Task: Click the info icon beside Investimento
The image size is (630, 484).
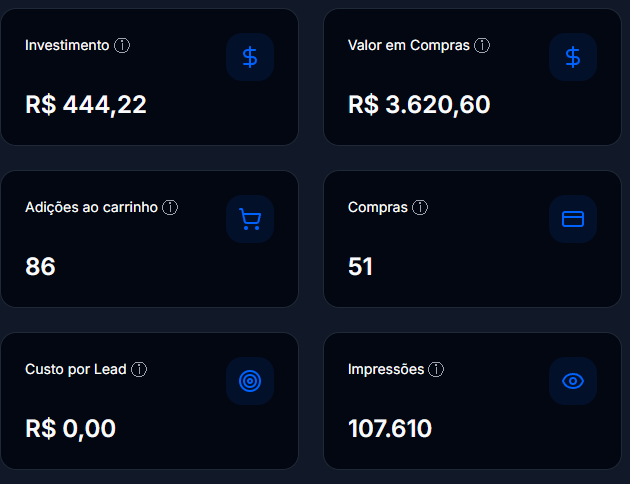Action: [x=122, y=46]
